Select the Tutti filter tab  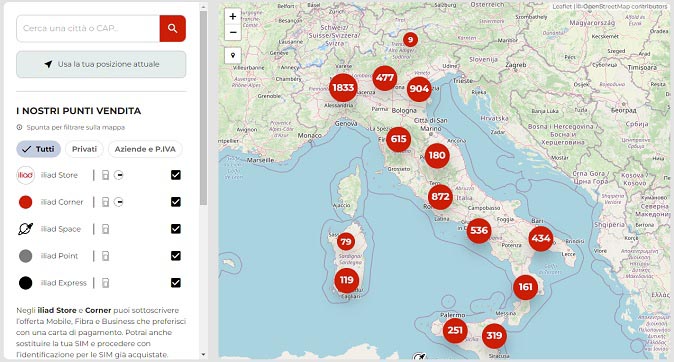(x=39, y=149)
